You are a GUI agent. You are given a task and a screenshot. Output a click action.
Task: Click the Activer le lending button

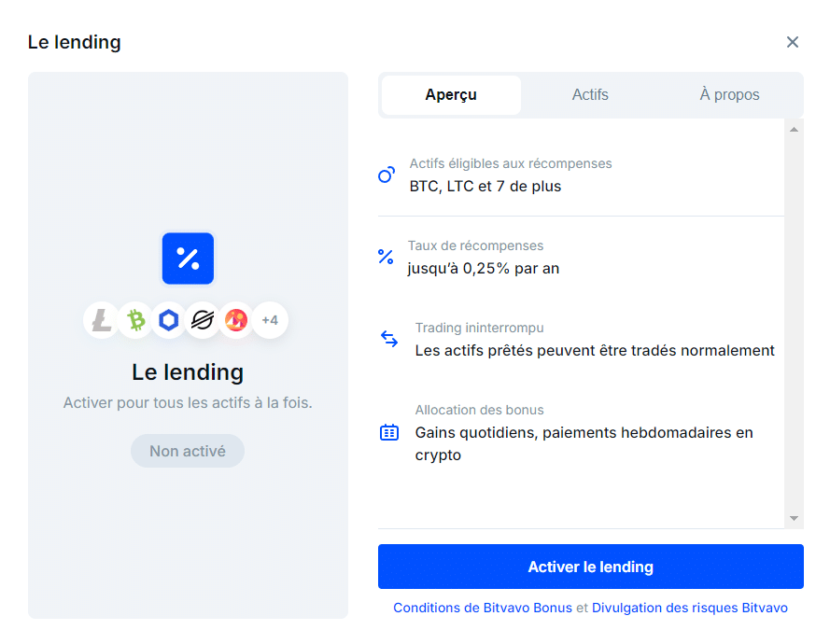tap(590, 567)
